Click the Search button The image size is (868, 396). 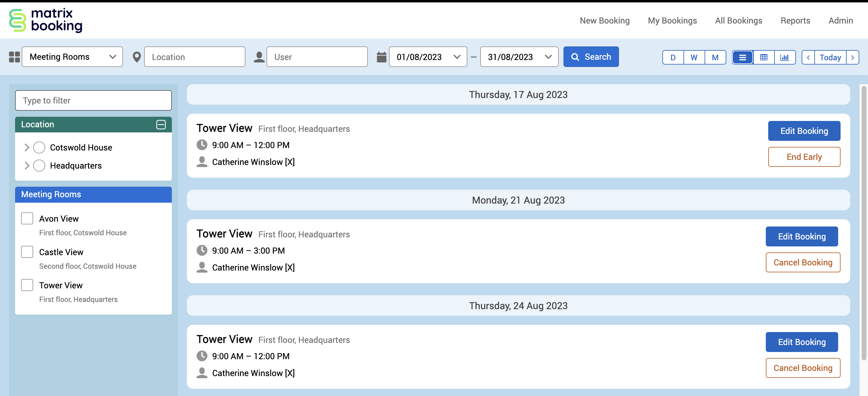(x=591, y=57)
